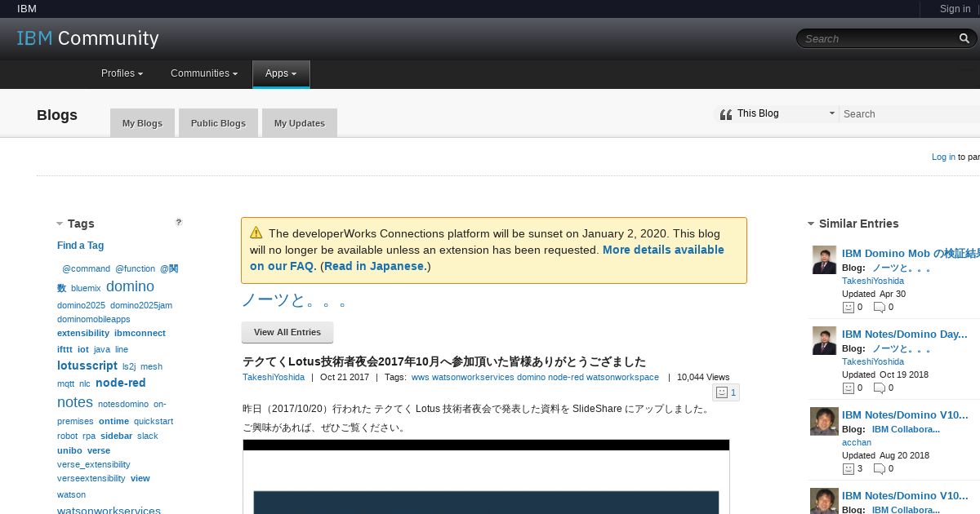Click likes icon for IBM Domino Mob entry
Image resolution: width=980 pixels, height=514 pixels.
(x=848, y=308)
